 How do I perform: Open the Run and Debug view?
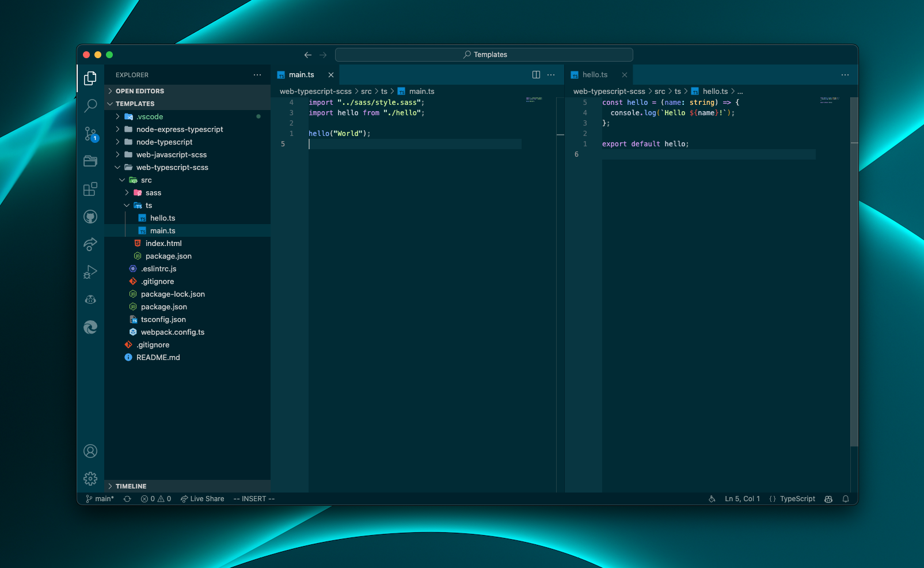pyautogui.click(x=90, y=271)
